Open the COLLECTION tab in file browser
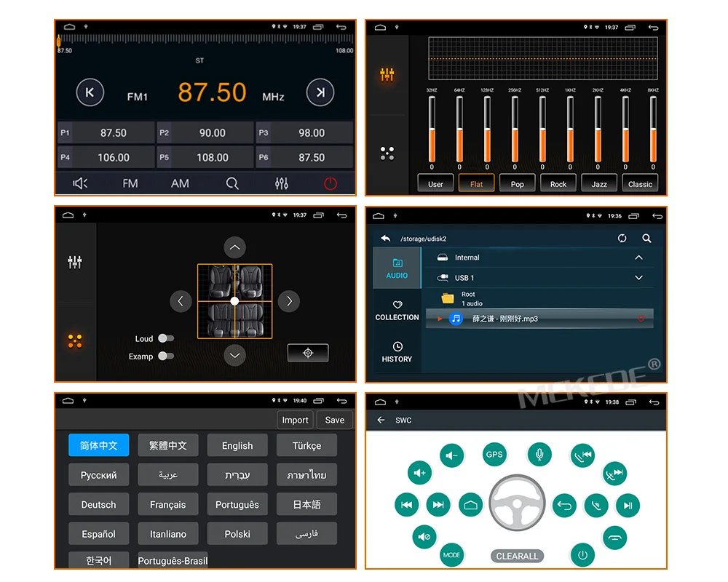Screen dimensions: 728x582 point(397,310)
